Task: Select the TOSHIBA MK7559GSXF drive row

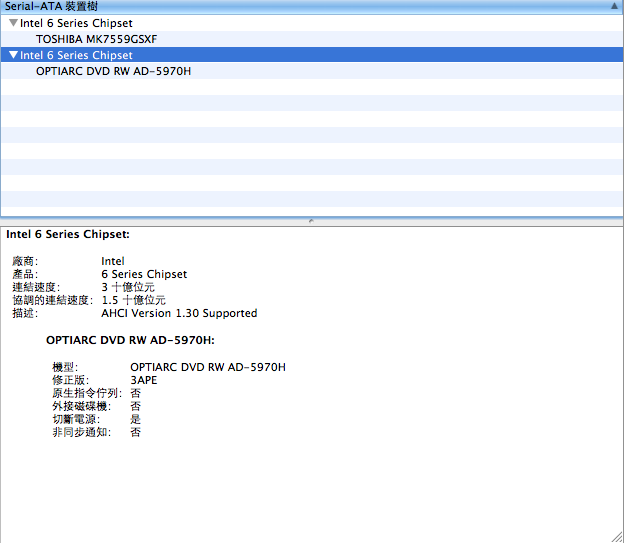Action: [312, 39]
